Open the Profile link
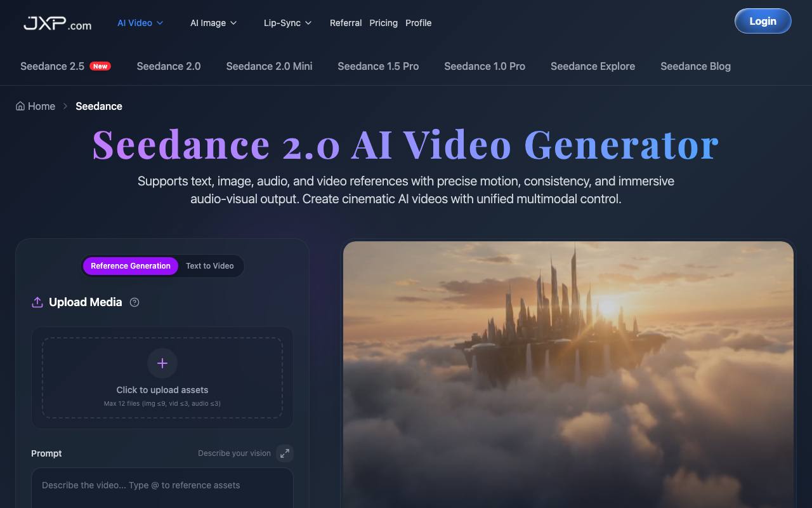This screenshot has height=508, width=812. coord(419,23)
